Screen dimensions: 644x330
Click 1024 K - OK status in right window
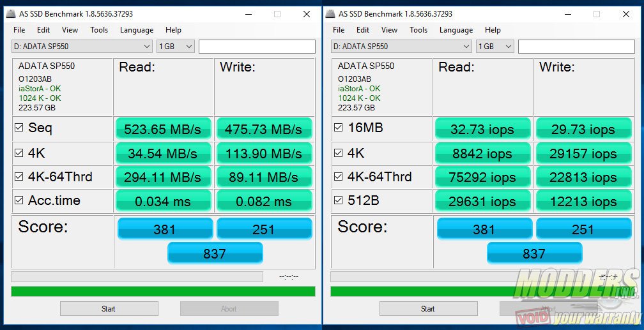pos(359,98)
